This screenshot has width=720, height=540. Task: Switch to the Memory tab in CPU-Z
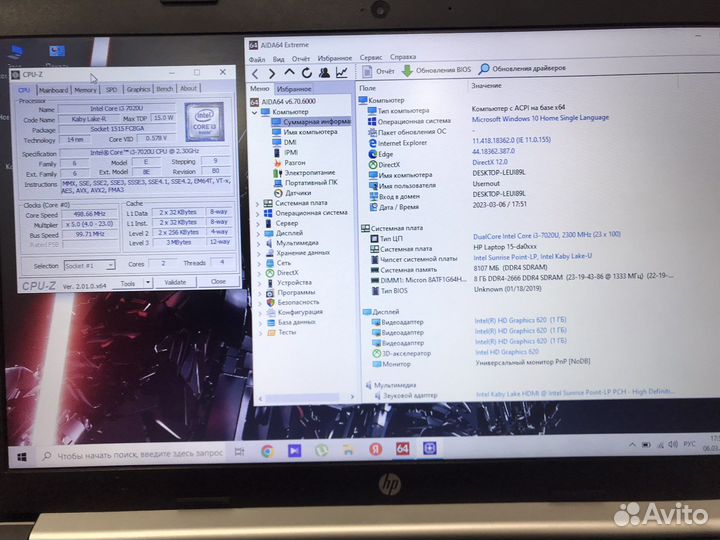click(85, 89)
